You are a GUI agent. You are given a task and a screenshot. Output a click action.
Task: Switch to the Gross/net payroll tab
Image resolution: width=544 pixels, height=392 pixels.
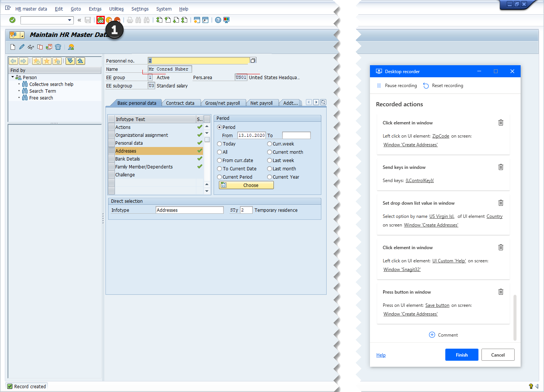click(222, 103)
